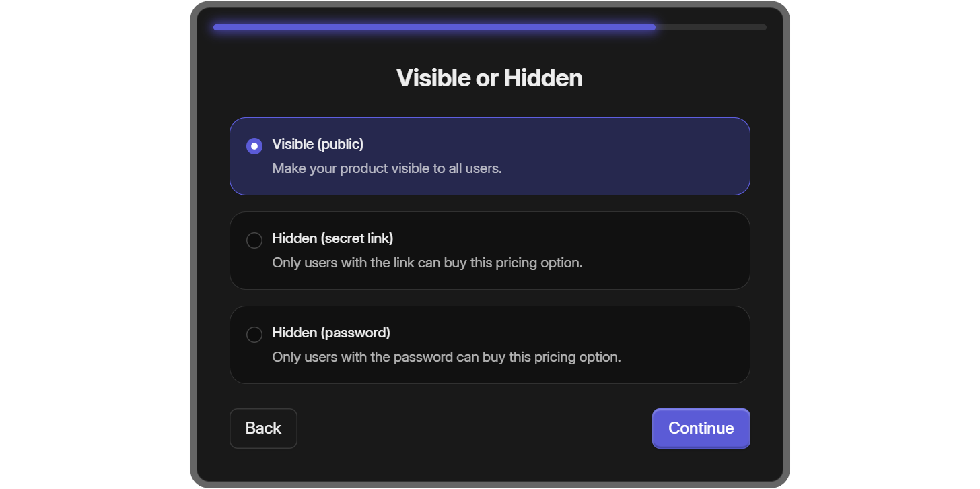Click the Hidden (secret link) option card
This screenshot has width=980, height=489.
(490, 250)
